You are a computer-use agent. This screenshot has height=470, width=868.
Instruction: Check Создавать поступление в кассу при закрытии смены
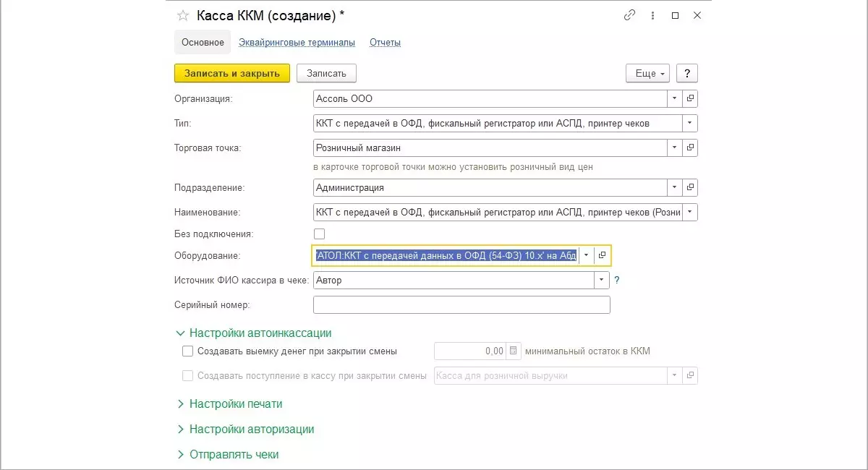pyautogui.click(x=188, y=376)
